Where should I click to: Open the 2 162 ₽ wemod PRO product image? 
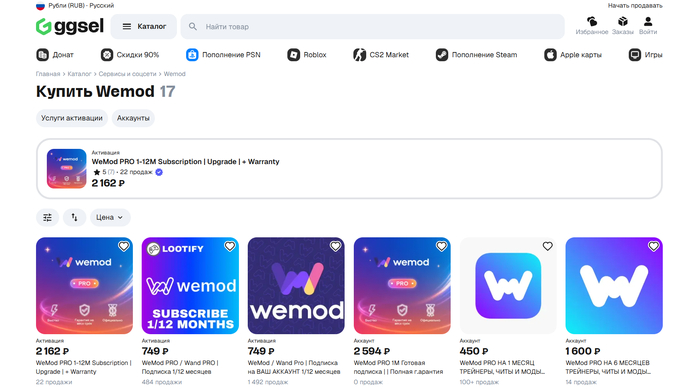[x=84, y=286]
